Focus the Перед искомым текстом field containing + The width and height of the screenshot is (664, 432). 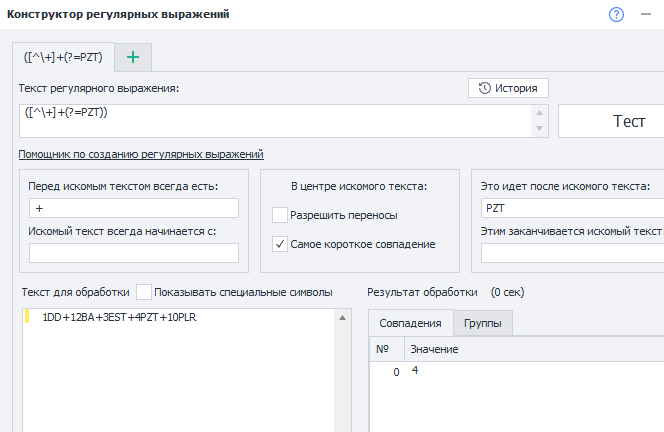[x=134, y=208]
